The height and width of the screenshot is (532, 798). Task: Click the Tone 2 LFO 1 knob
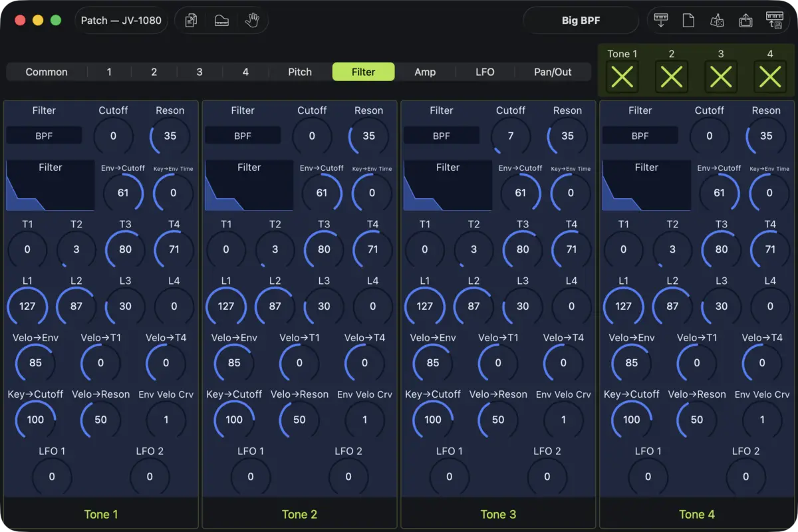[251, 477]
